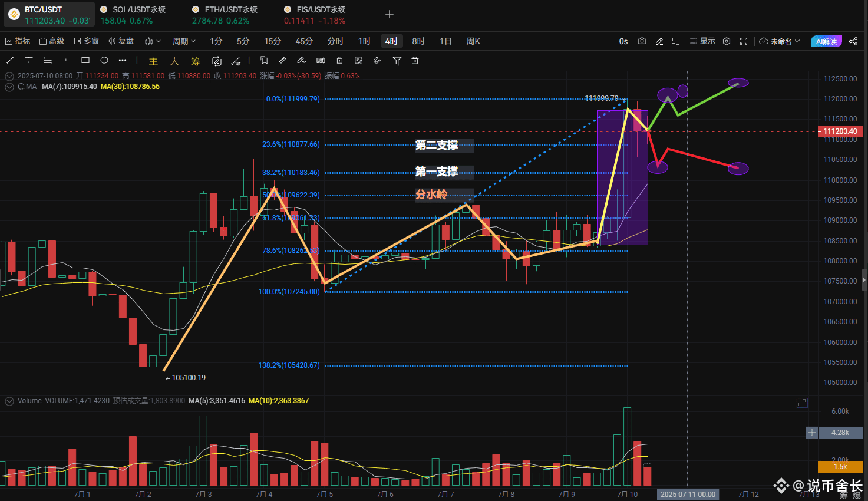868x501 pixels.
Task: Select the trend line drawing tool
Action: pyautogui.click(x=10, y=60)
